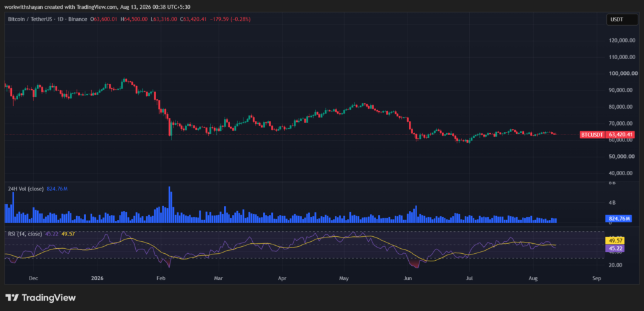This screenshot has width=644, height=311.
Task: Click the 63,420.41 current price label
Action: tap(621, 134)
